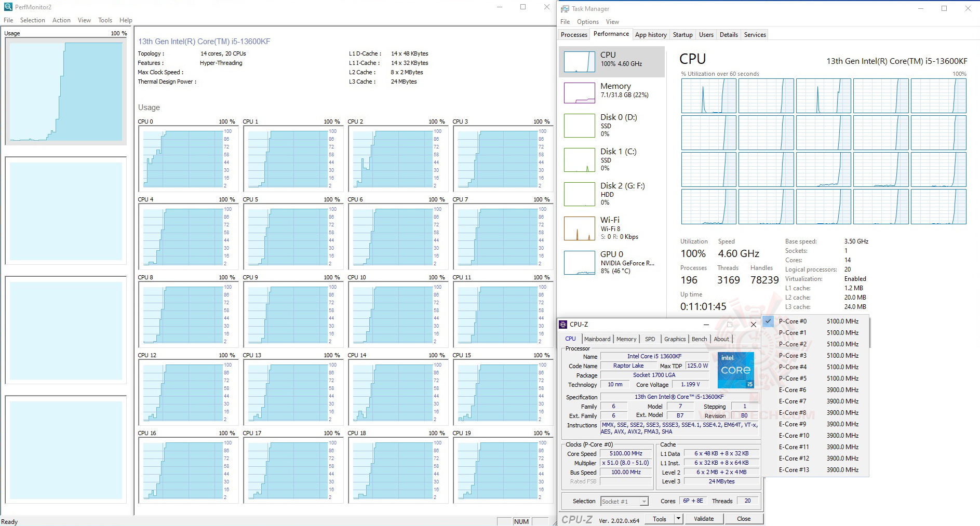
Task: Minimize the CPU-Z window
Action: [x=706, y=325]
